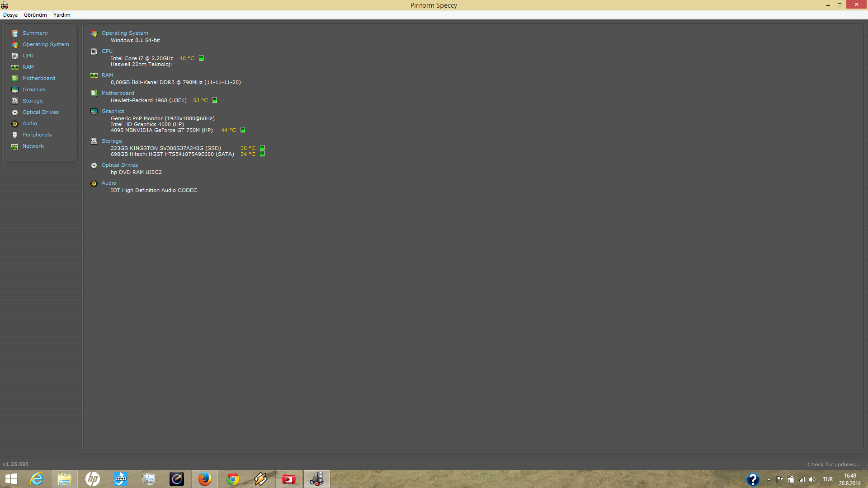Click the CPU temperature indicator icon
Viewport: 868px width, 488px height.
(201, 58)
